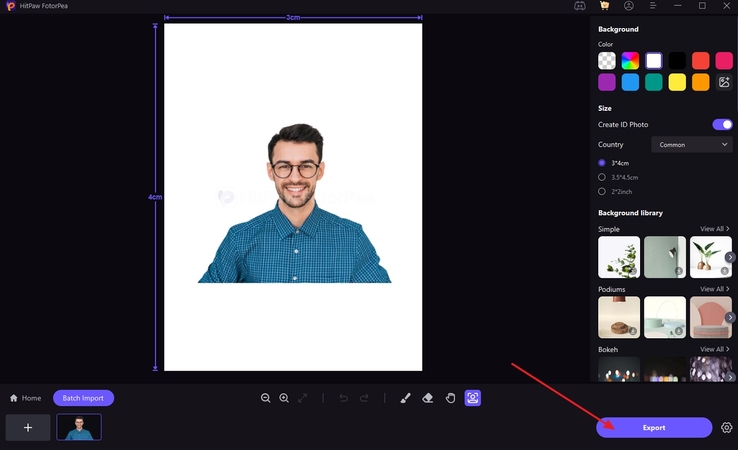
Task: Zoom out of the canvas
Action: point(265,398)
